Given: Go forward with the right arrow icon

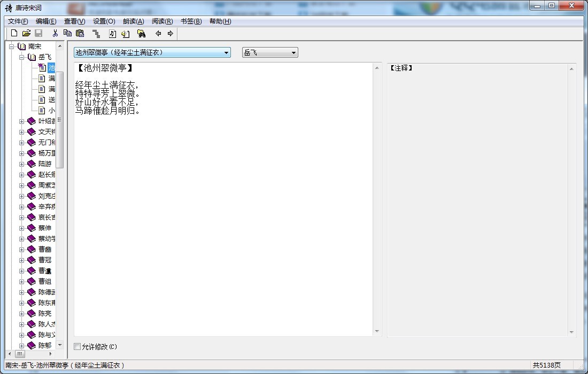Looking at the screenshot, I should pyautogui.click(x=171, y=34).
